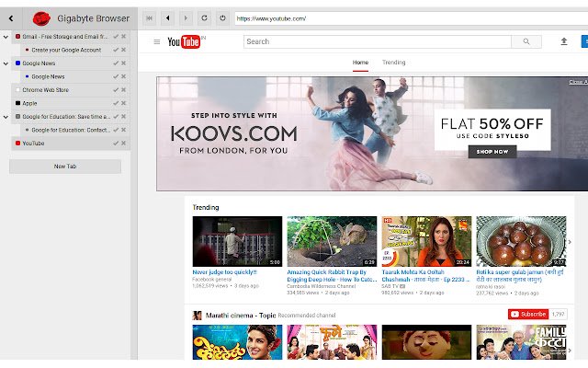Open Google for Education: Contact tab
The height and width of the screenshot is (368, 588).
[x=71, y=130]
